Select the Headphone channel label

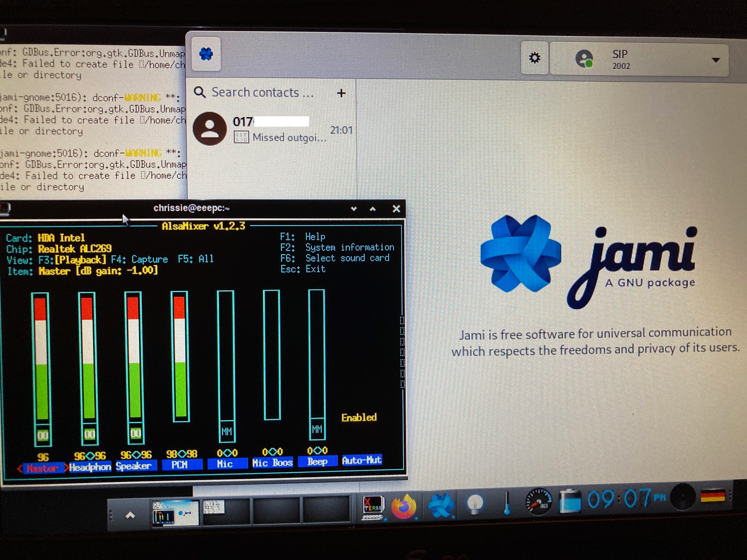[90, 467]
